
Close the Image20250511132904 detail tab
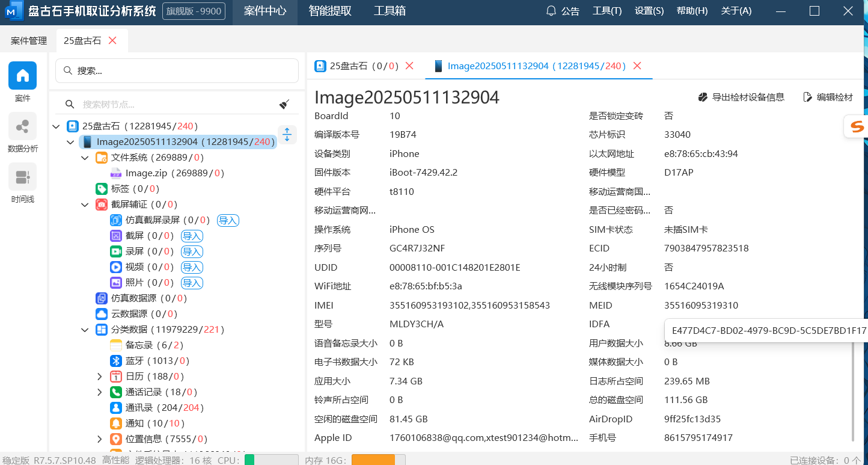(638, 66)
